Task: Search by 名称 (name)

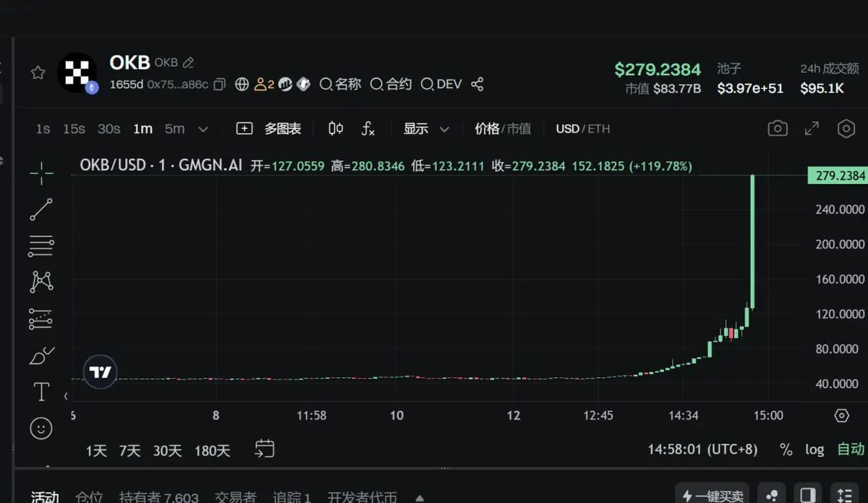Action: click(x=340, y=85)
